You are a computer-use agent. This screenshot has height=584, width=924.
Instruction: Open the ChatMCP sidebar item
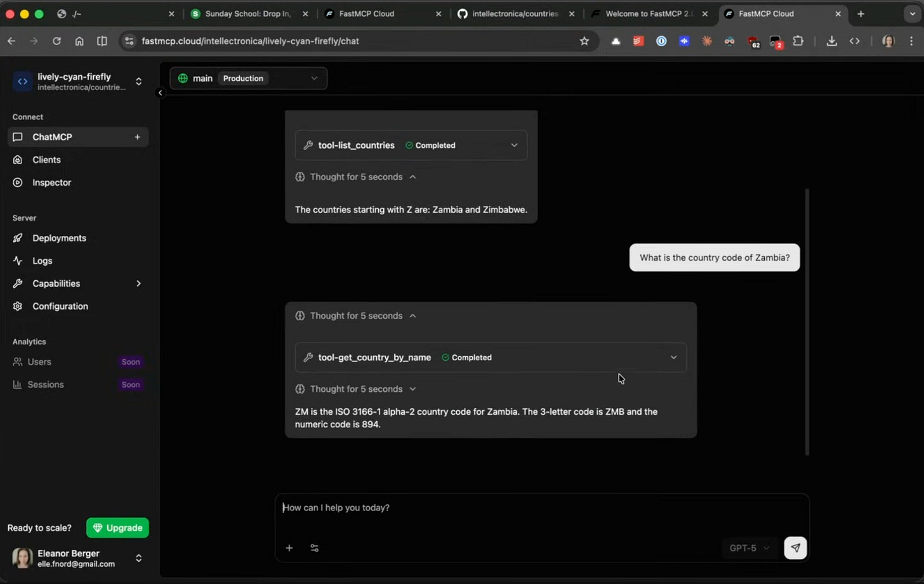(77, 137)
